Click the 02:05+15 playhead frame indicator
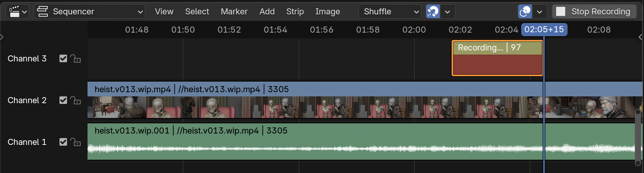This screenshot has height=173, width=644. (x=544, y=30)
